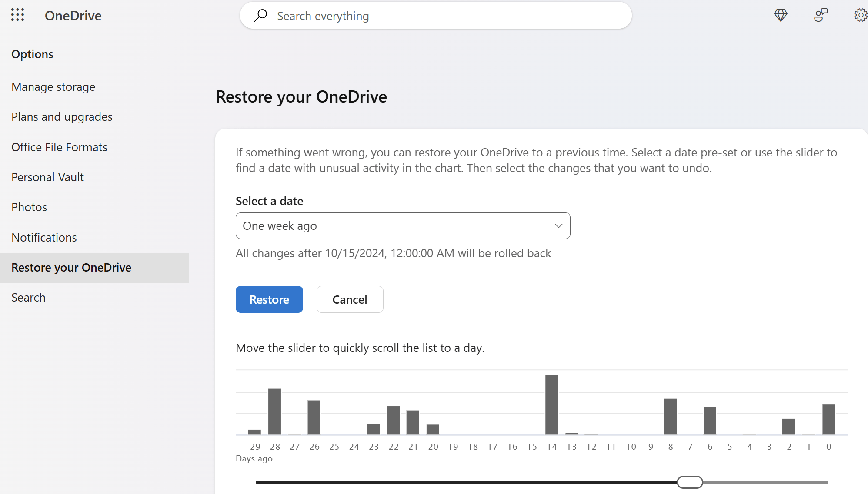Screen dimensions: 868x494
Task: Click the activity bar for day 14
Action: point(552,405)
